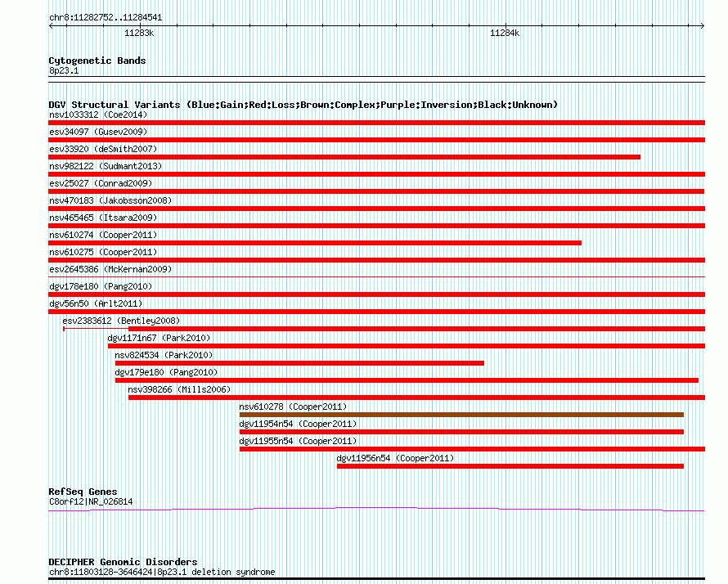Open variant nsv1033312 (Coe2014)
This screenshot has width=728, height=584.
click(x=98, y=115)
